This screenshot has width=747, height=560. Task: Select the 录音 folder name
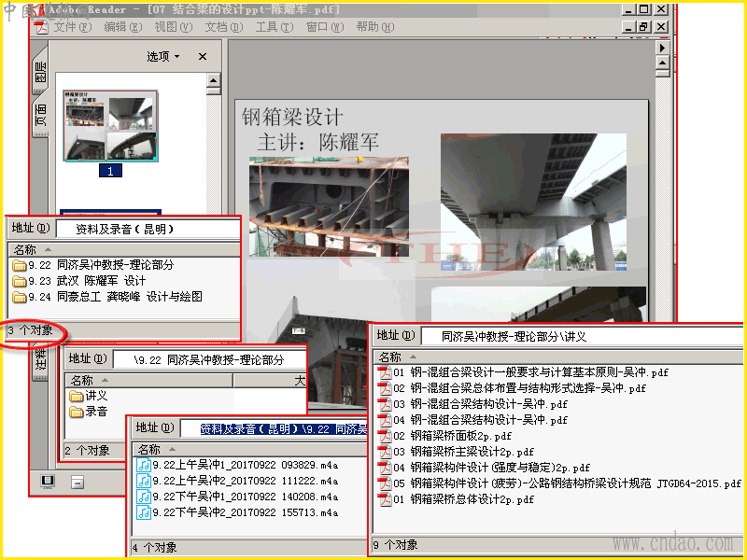tap(96, 412)
